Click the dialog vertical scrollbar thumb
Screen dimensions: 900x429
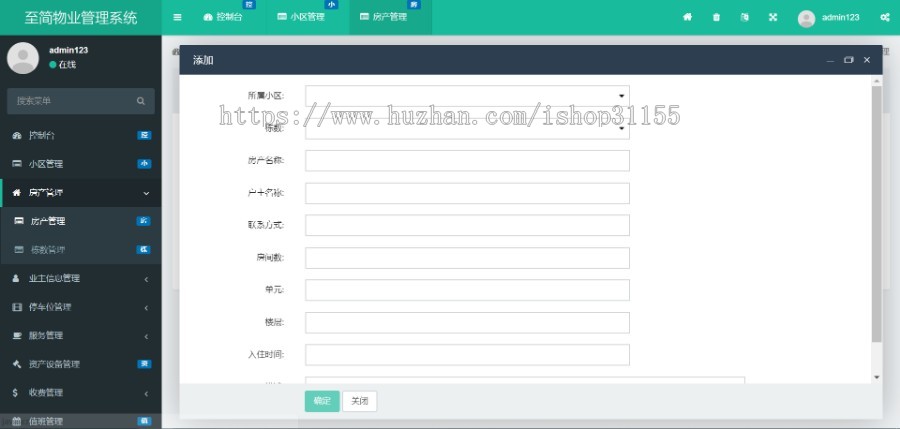pos(876,214)
